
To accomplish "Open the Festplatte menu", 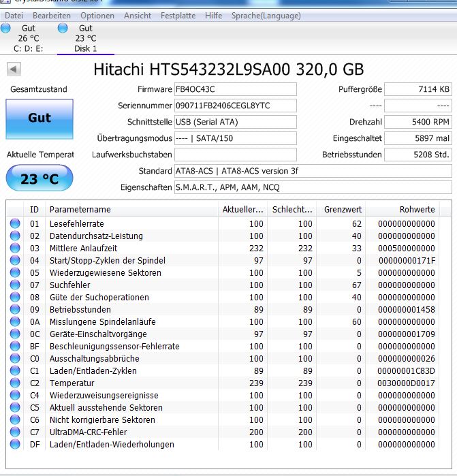I will [x=178, y=16].
